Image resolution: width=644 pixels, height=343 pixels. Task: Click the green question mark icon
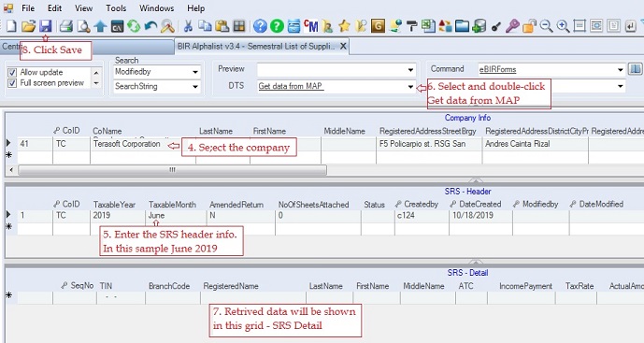[x=277, y=27]
